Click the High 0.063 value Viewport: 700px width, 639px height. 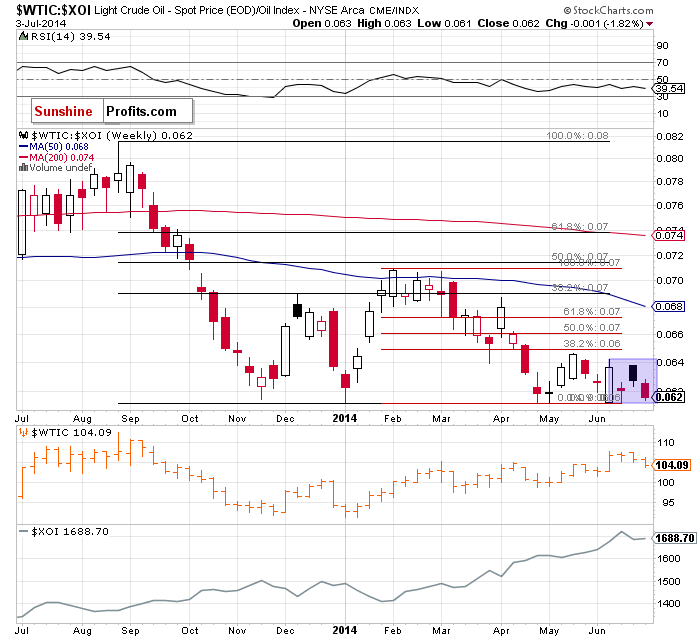(384, 23)
